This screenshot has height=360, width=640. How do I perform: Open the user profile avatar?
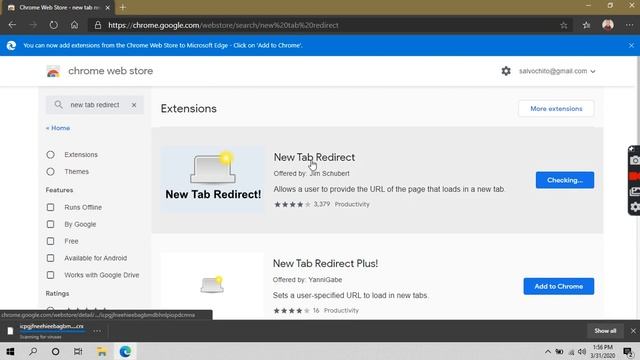coord(608,25)
